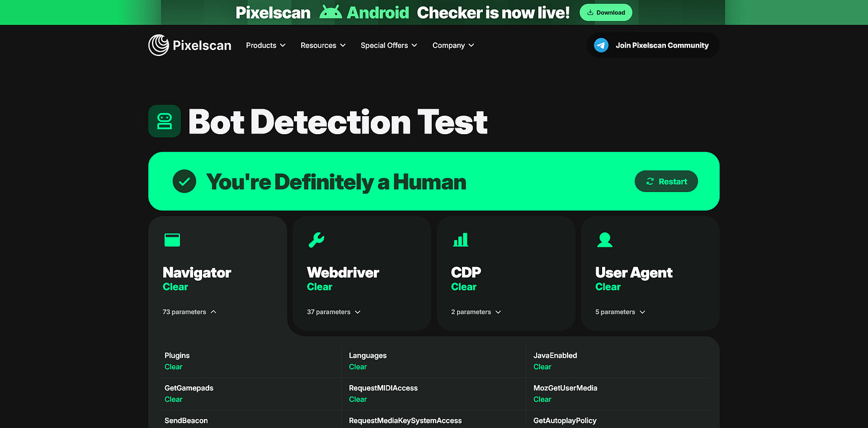This screenshot has height=428, width=868.
Task: Click the RequestMediaKeySystemAccess parameter label
Action: click(x=405, y=420)
